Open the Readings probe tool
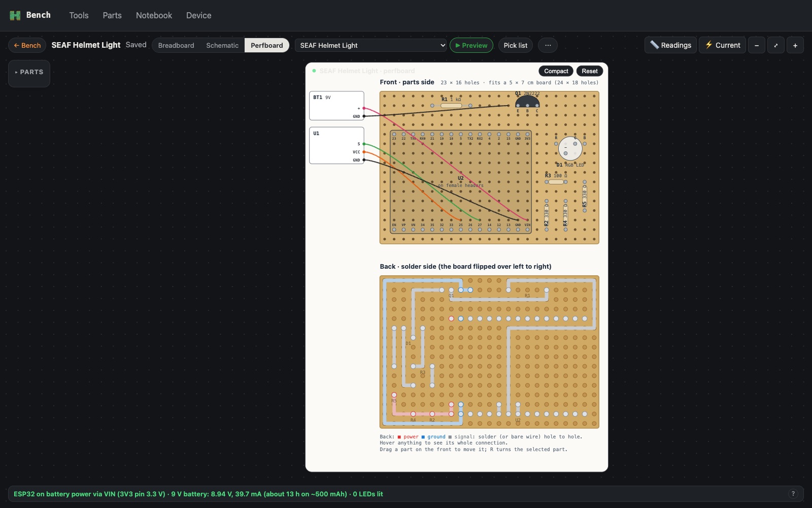This screenshot has width=812, height=508. pyautogui.click(x=670, y=45)
